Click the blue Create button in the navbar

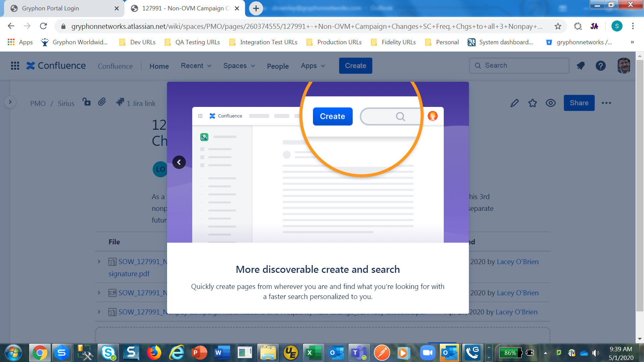[x=356, y=66]
